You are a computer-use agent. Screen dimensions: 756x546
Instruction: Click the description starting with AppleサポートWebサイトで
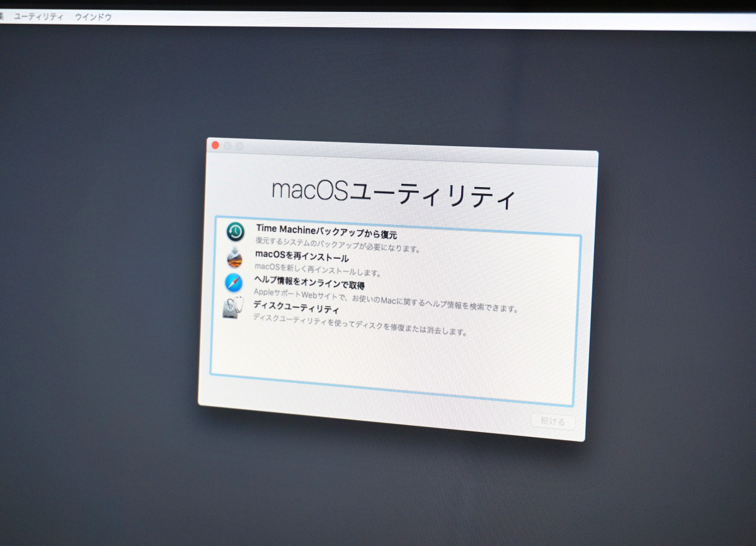click(386, 300)
